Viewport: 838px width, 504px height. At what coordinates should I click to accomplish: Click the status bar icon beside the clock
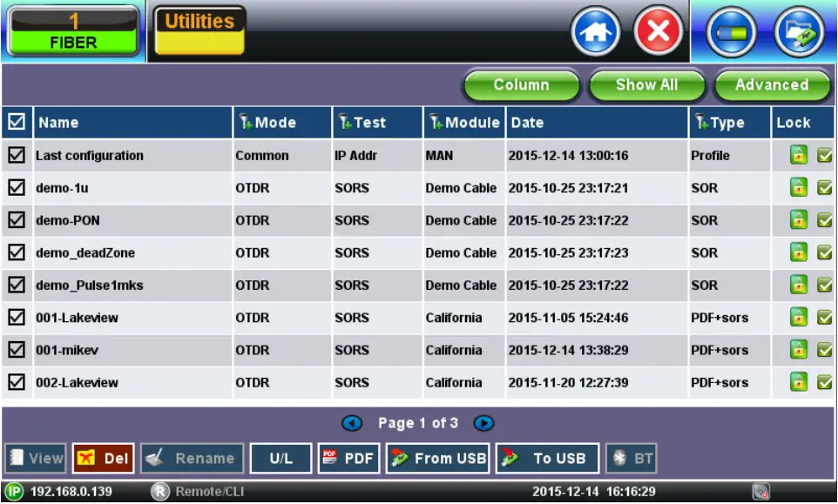point(761,491)
